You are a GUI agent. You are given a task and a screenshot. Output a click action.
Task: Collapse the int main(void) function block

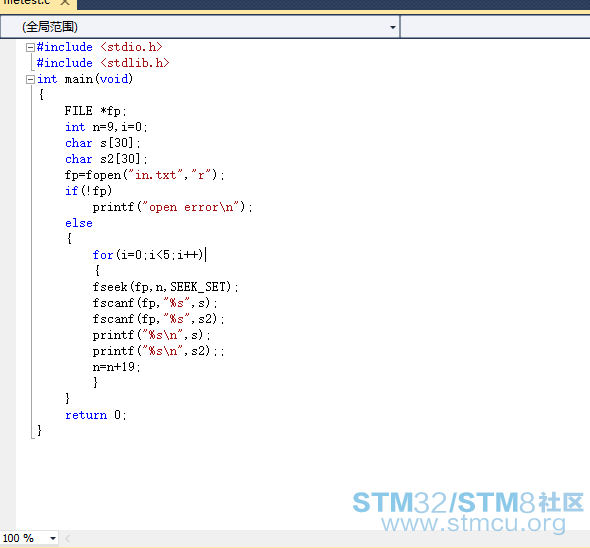pos(30,79)
